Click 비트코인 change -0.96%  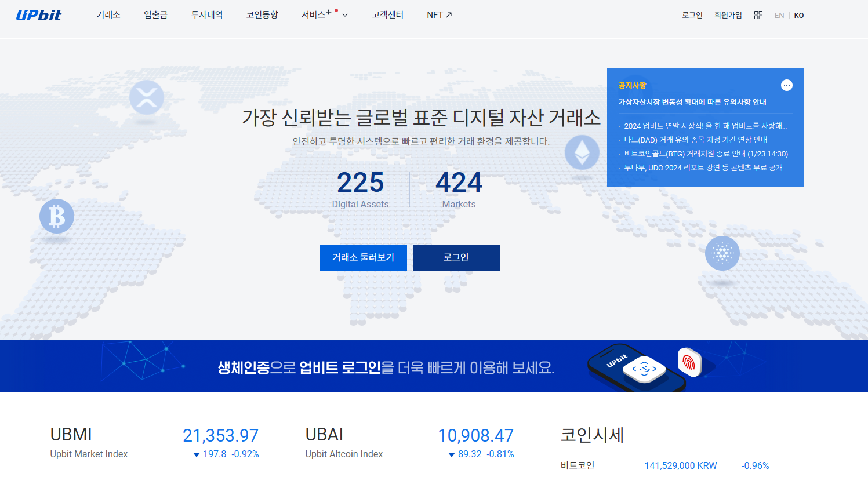(756, 466)
